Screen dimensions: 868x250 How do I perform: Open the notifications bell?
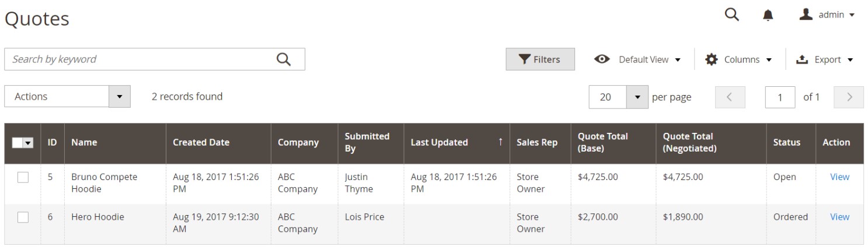pos(768,16)
